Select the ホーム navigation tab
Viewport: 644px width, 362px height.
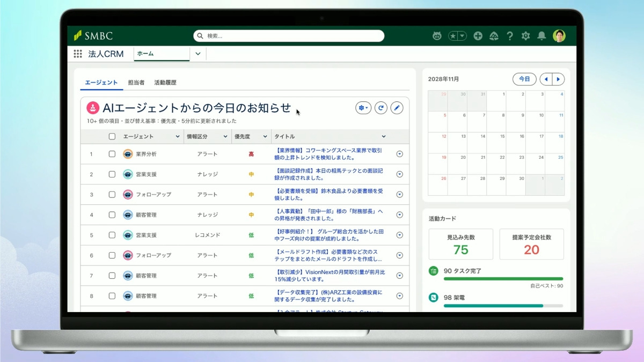click(x=162, y=54)
